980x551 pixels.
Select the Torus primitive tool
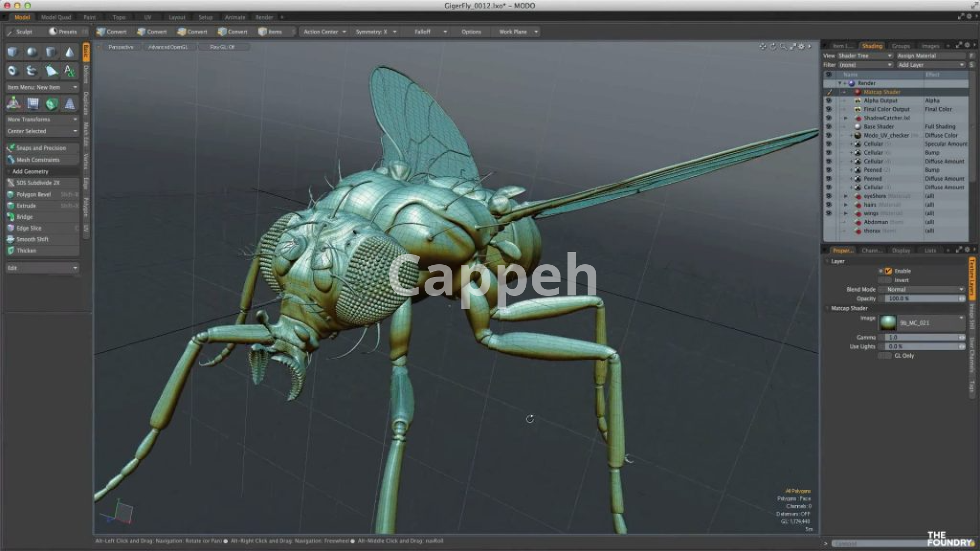click(x=12, y=71)
